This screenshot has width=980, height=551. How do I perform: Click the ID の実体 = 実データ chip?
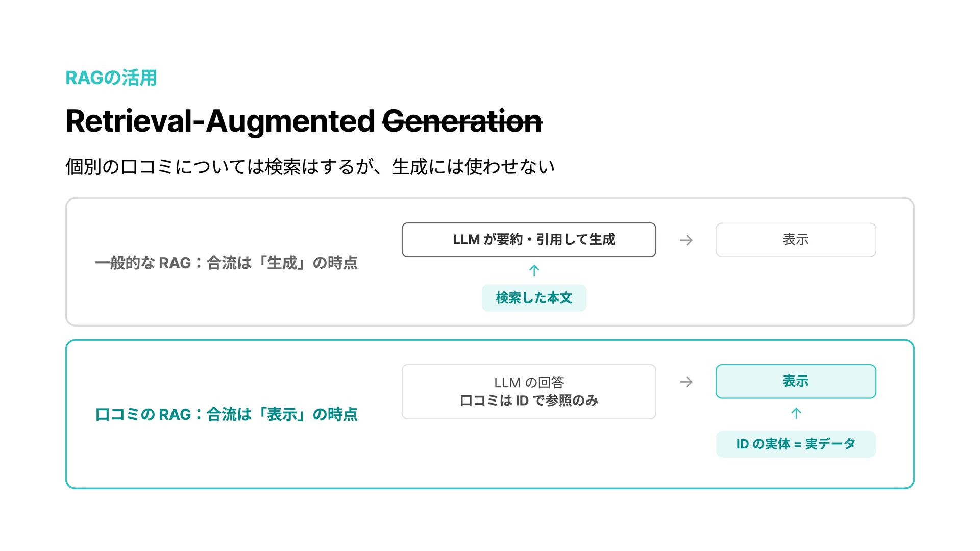(x=796, y=444)
